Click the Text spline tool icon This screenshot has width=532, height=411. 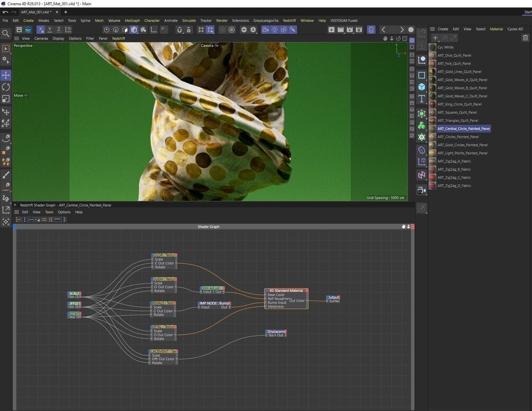click(421, 99)
